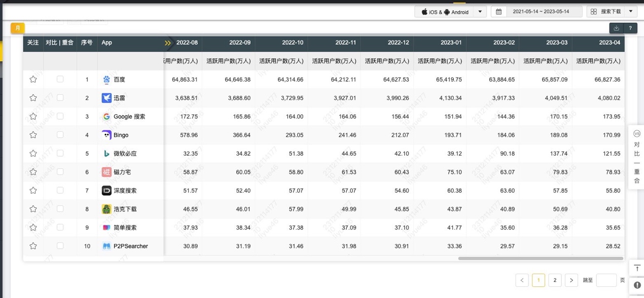Click the 磁力宅 app icon

106,172
